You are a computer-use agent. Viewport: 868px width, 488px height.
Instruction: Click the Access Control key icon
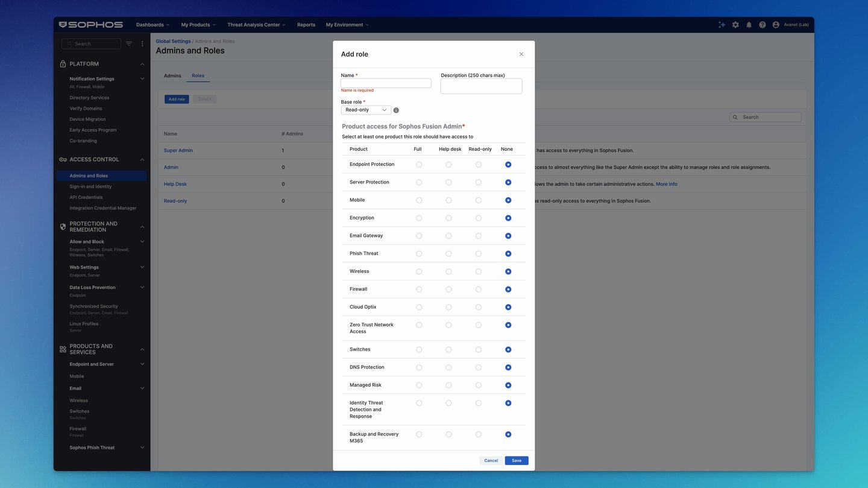(63, 160)
